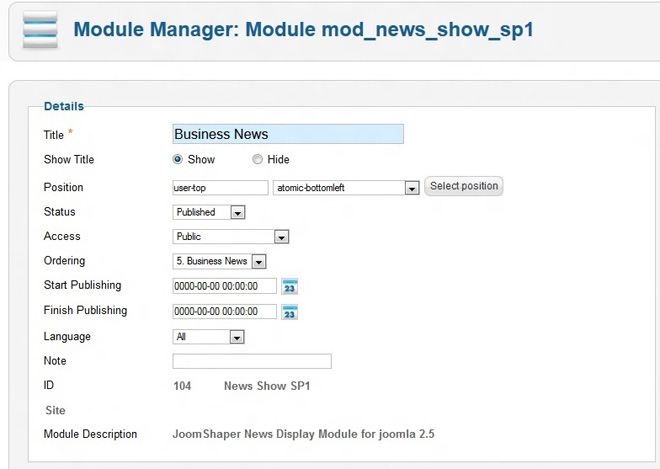This screenshot has width=660, height=469.
Task: Select the Hide title radio button
Action: point(257,160)
